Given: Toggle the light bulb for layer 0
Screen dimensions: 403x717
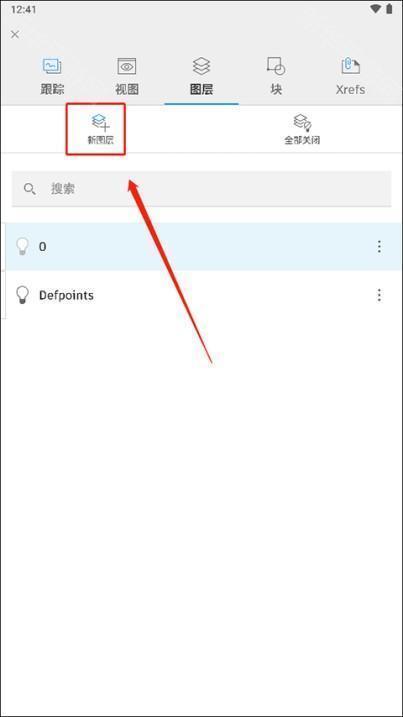Looking at the screenshot, I should pyautogui.click(x=22, y=246).
